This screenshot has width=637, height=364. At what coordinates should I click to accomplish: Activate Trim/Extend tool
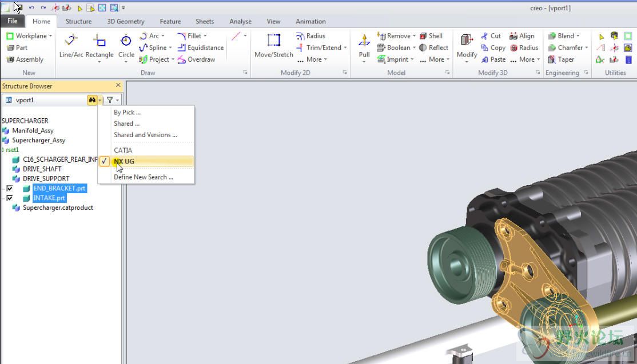(x=319, y=47)
